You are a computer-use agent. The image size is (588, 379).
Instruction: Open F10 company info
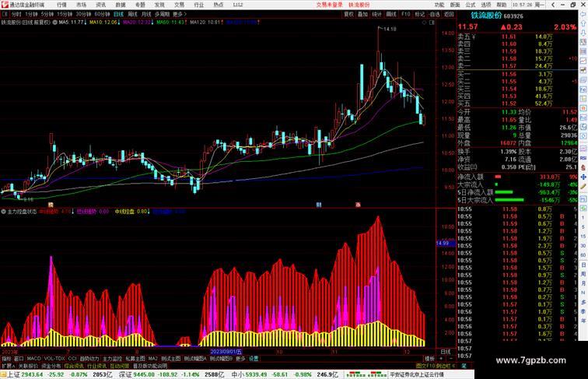(406, 14)
